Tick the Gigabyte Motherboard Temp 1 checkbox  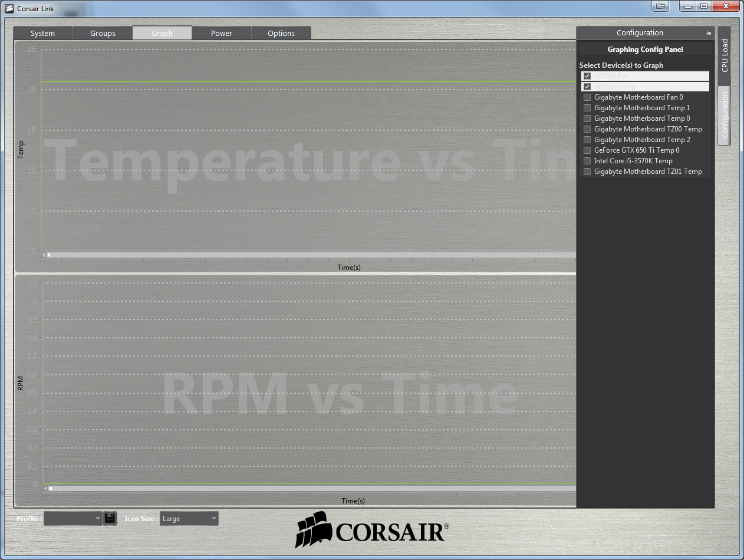(x=587, y=108)
